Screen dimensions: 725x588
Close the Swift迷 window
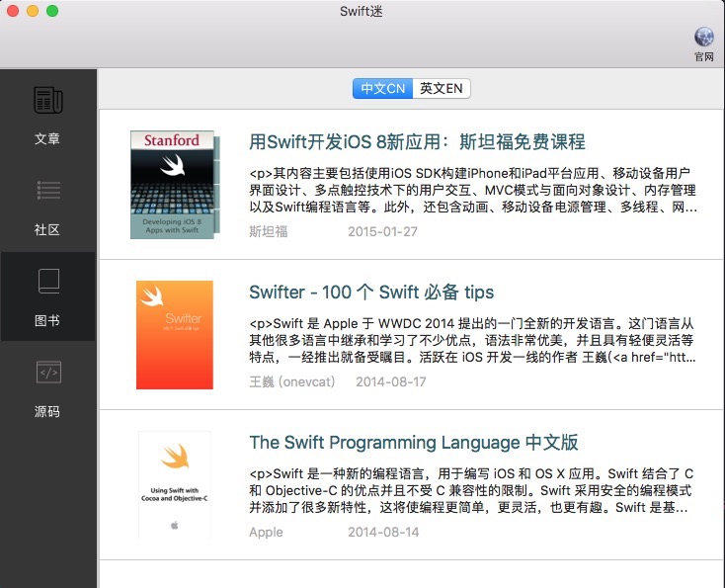click(x=13, y=11)
